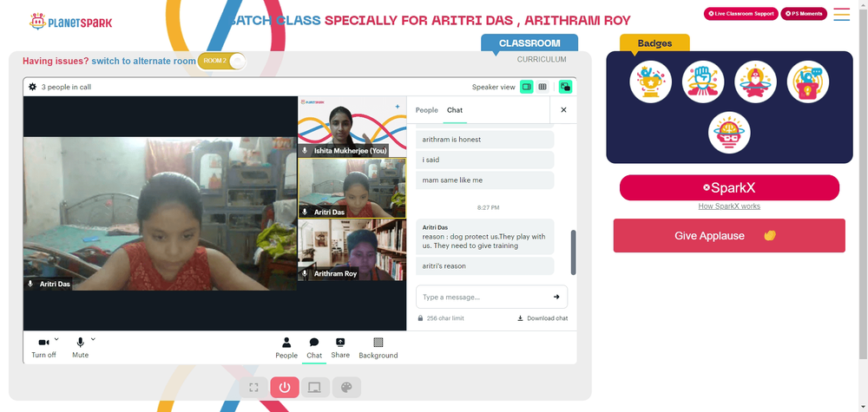Click the message "aritri's reason"
868x412 pixels.
[485, 266]
